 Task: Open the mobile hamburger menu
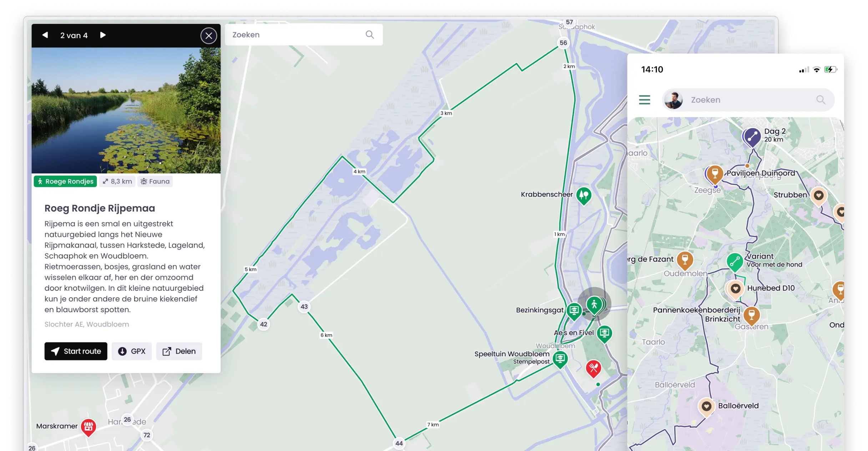click(645, 100)
